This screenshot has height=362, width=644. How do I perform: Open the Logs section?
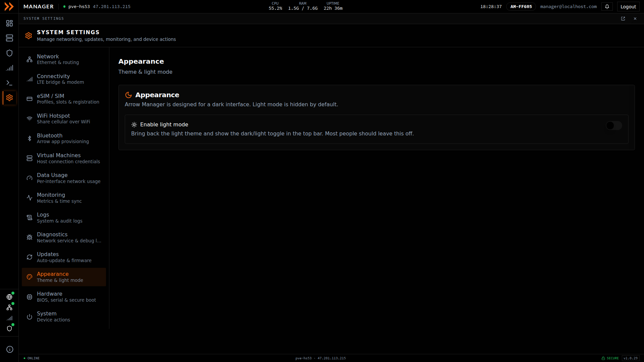[64, 218]
